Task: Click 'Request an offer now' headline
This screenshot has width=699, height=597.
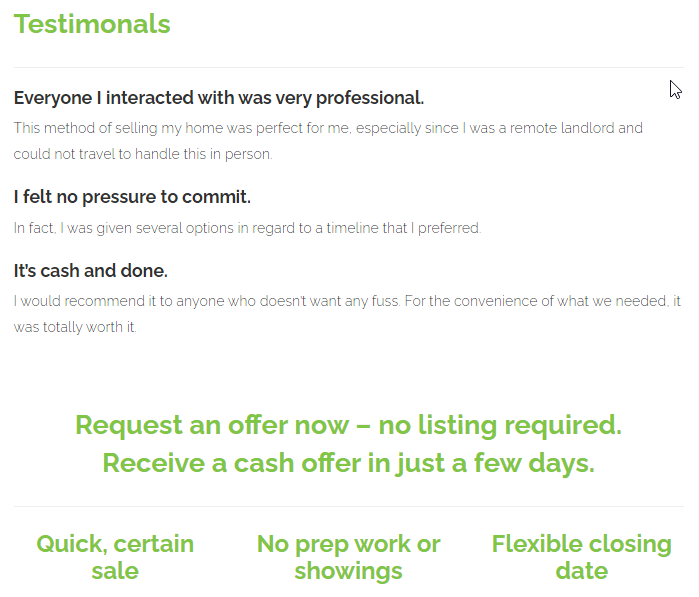Action: [x=349, y=425]
